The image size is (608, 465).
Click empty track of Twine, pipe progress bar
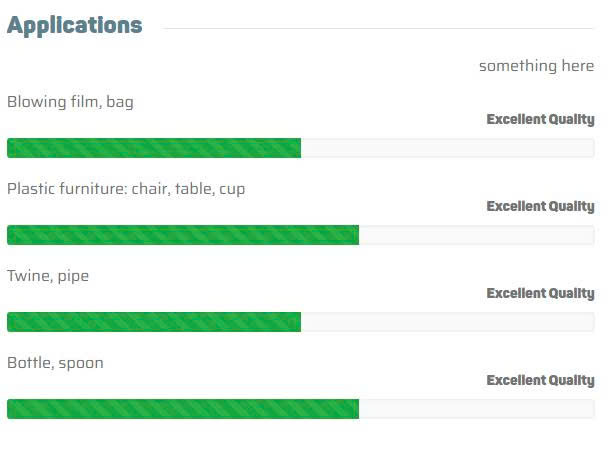[447, 322]
